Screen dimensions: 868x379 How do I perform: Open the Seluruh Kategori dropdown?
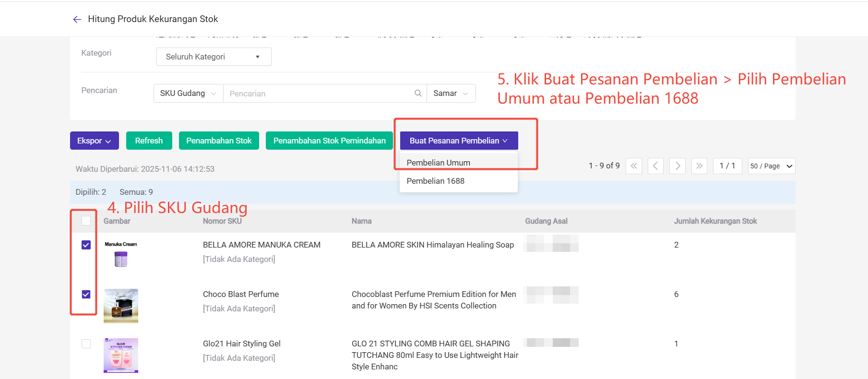214,57
